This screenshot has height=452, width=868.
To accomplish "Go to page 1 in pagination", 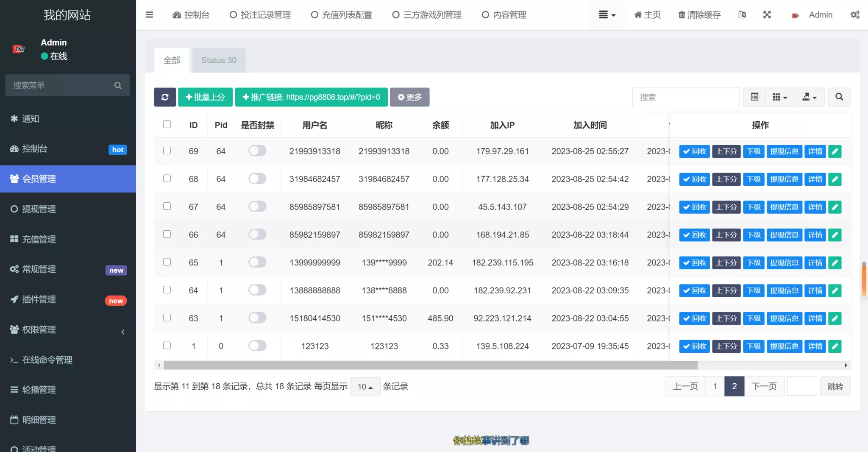I will point(714,386).
